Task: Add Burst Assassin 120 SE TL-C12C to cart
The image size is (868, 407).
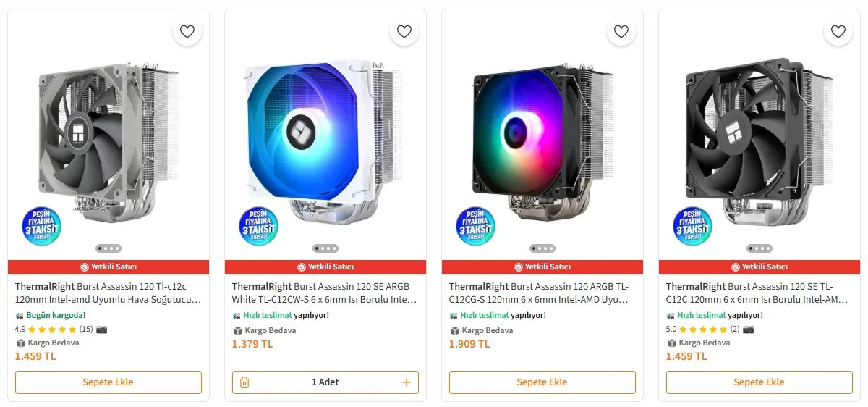Action: click(759, 382)
